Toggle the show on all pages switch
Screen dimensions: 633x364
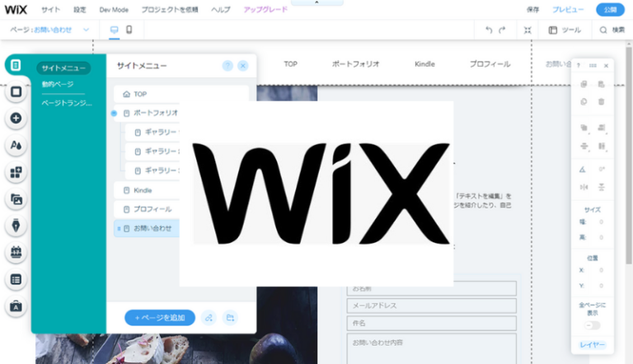point(593,325)
